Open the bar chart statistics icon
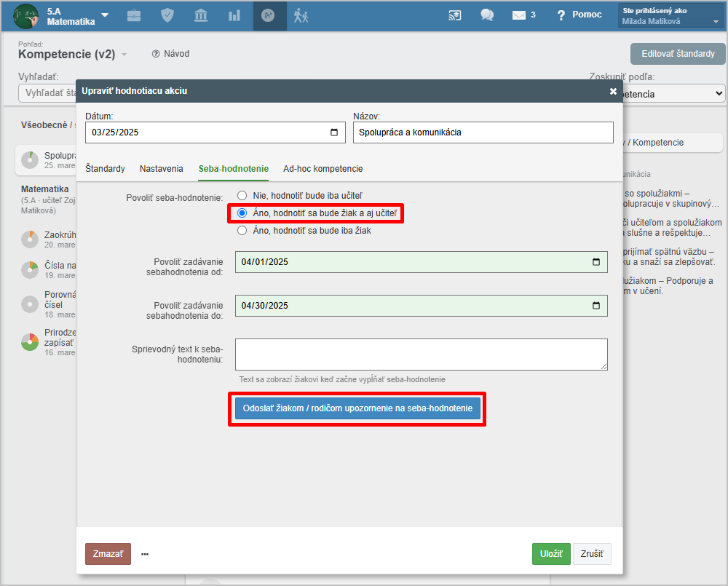 (234, 15)
